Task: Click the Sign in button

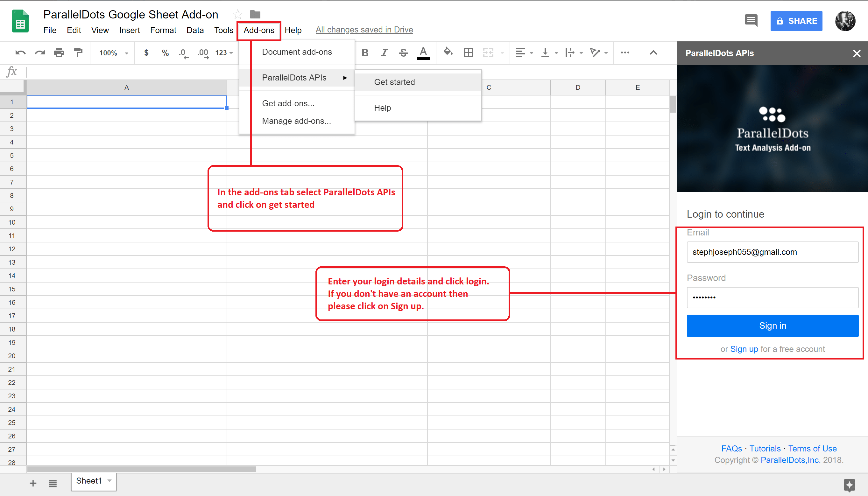Action: click(x=772, y=325)
